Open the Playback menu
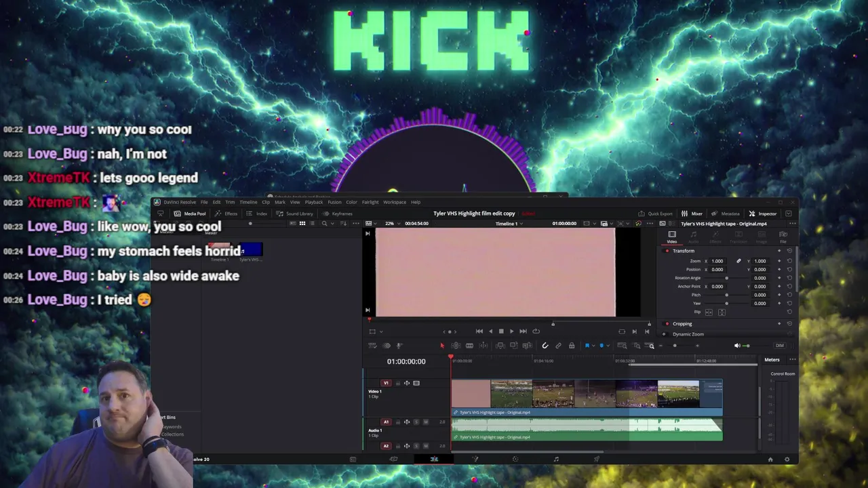 pyautogui.click(x=314, y=202)
